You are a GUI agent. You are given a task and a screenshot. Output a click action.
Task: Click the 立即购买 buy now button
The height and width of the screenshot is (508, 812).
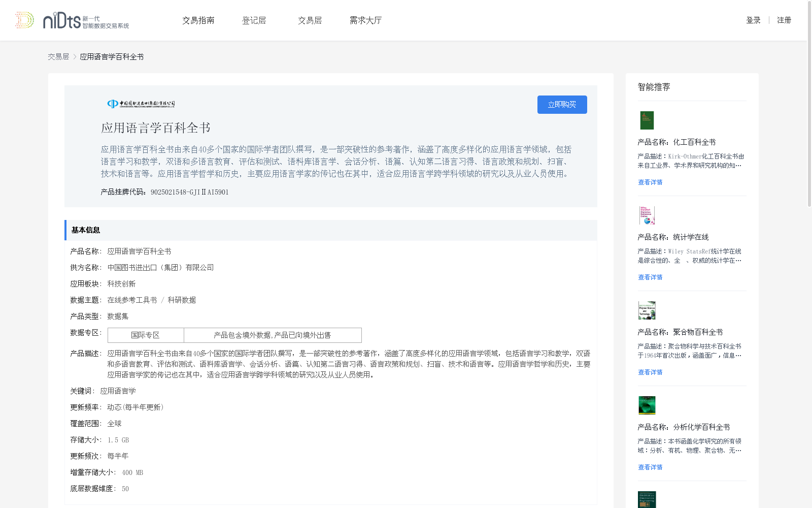(x=562, y=105)
